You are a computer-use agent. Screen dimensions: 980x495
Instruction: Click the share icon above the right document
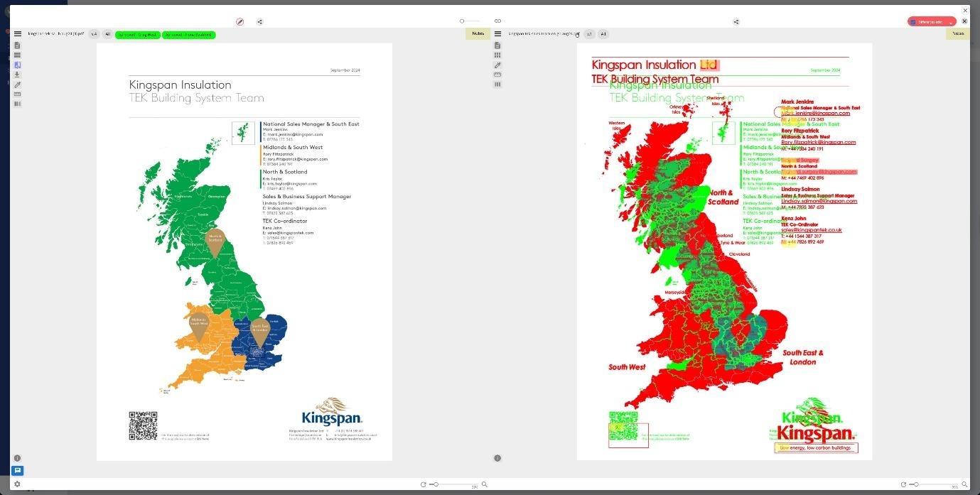(x=736, y=22)
